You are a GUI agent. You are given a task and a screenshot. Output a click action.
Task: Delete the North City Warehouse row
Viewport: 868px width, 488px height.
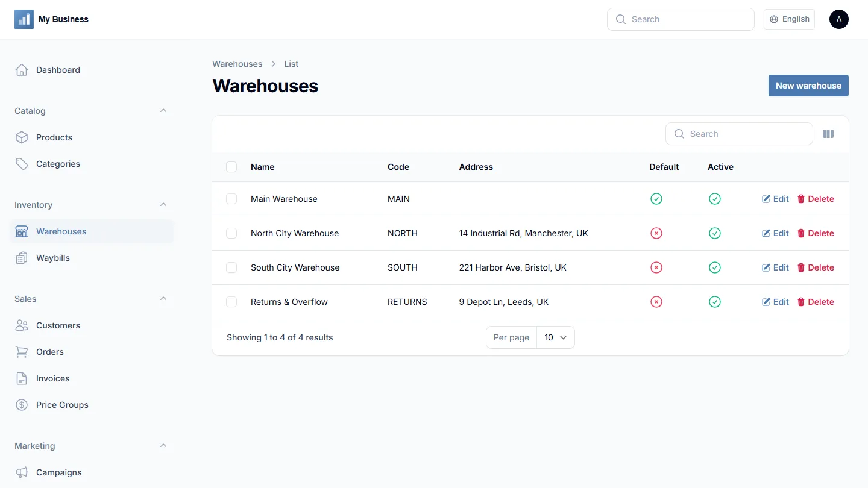(816, 233)
